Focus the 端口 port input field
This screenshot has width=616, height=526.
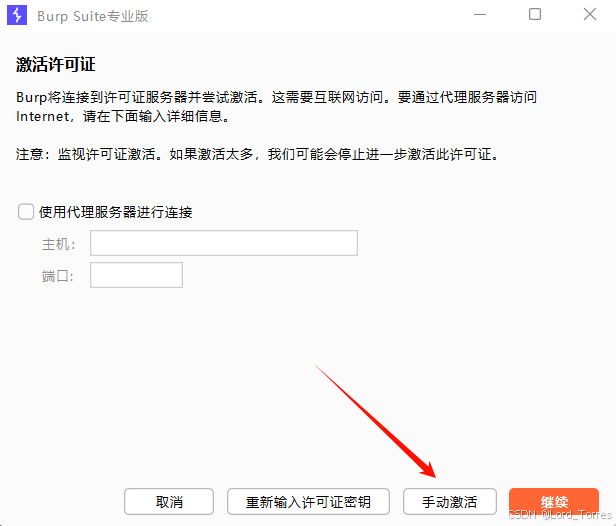point(136,275)
